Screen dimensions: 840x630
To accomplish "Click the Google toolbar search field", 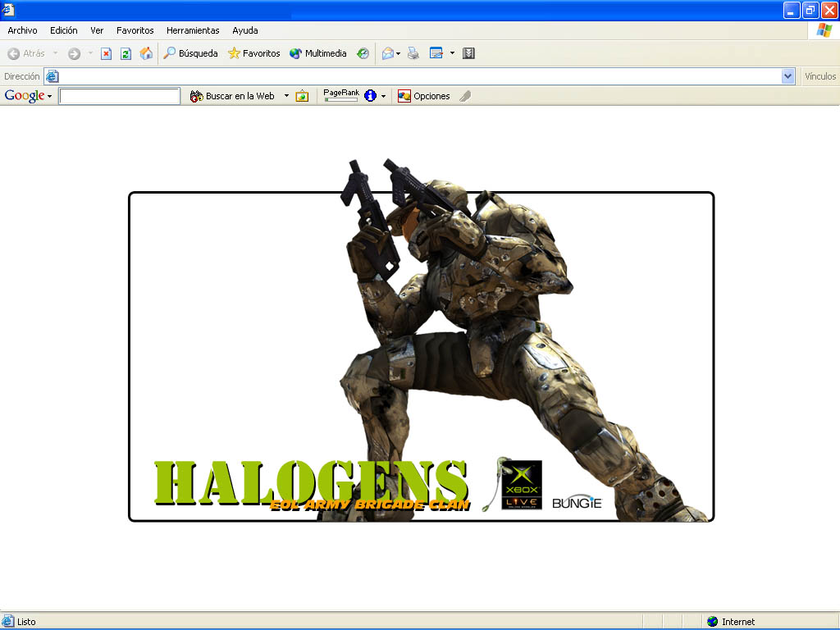I will click(x=119, y=96).
